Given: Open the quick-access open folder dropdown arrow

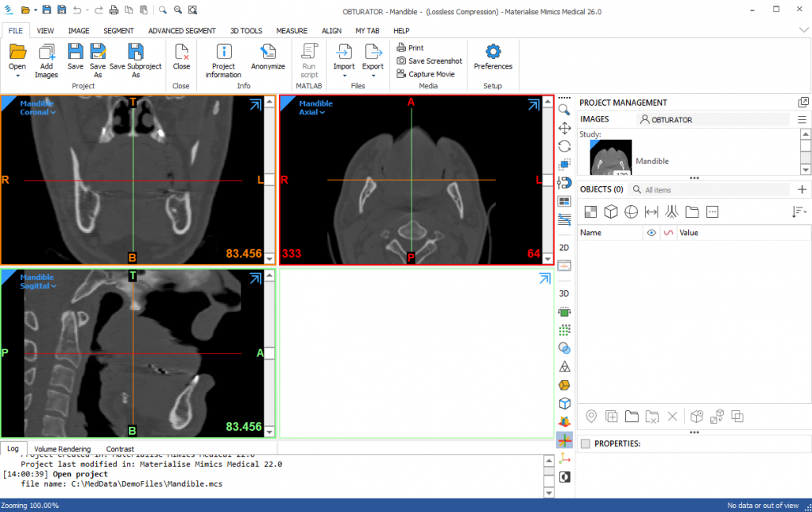Looking at the screenshot, I should [x=35, y=9].
